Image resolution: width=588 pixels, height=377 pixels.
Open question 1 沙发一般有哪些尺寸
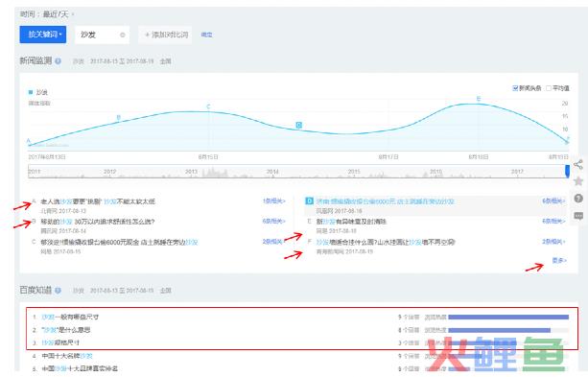click(x=70, y=317)
